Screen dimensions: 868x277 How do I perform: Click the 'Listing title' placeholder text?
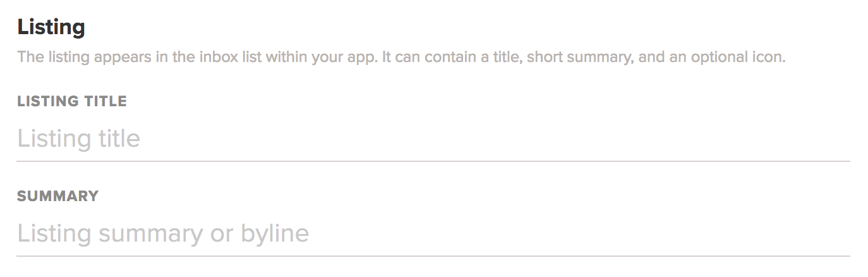click(x=79, y=138)
